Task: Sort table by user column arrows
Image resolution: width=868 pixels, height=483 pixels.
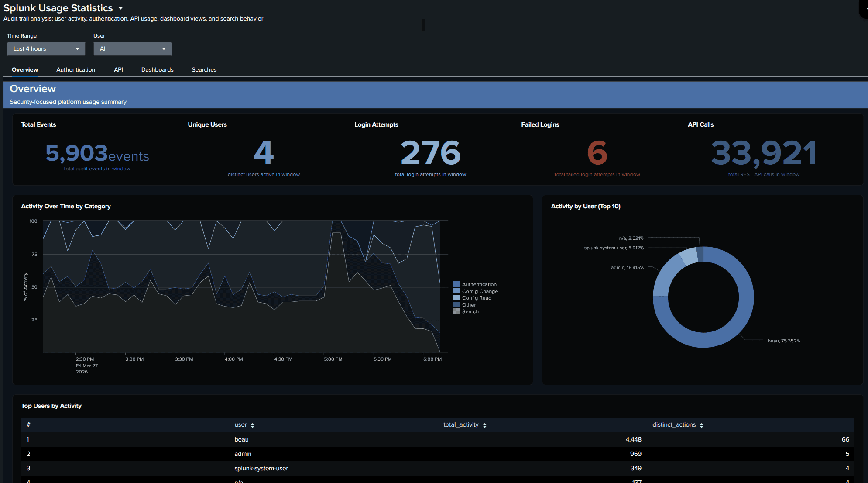Action: (x=253, y=425)
